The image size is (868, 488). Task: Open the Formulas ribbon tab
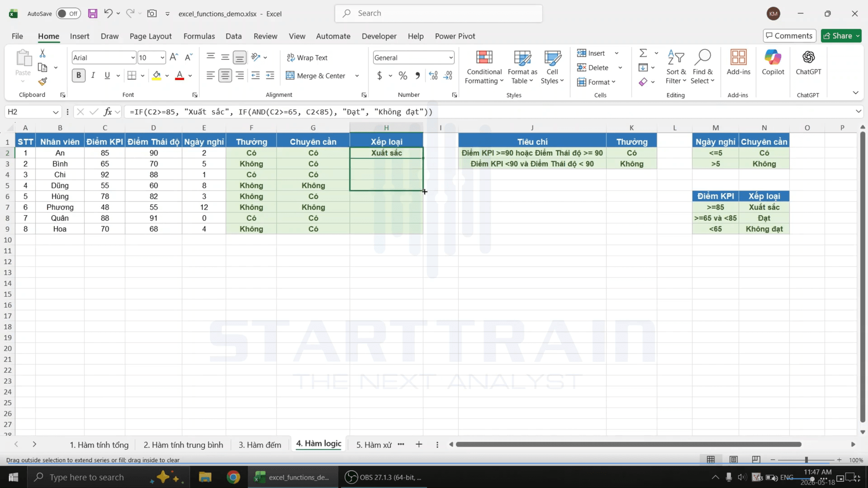199,36
